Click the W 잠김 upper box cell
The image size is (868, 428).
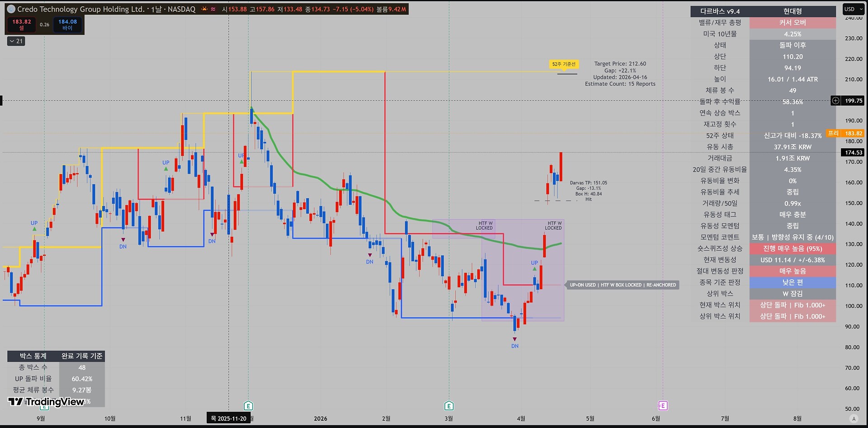[793, 294]
